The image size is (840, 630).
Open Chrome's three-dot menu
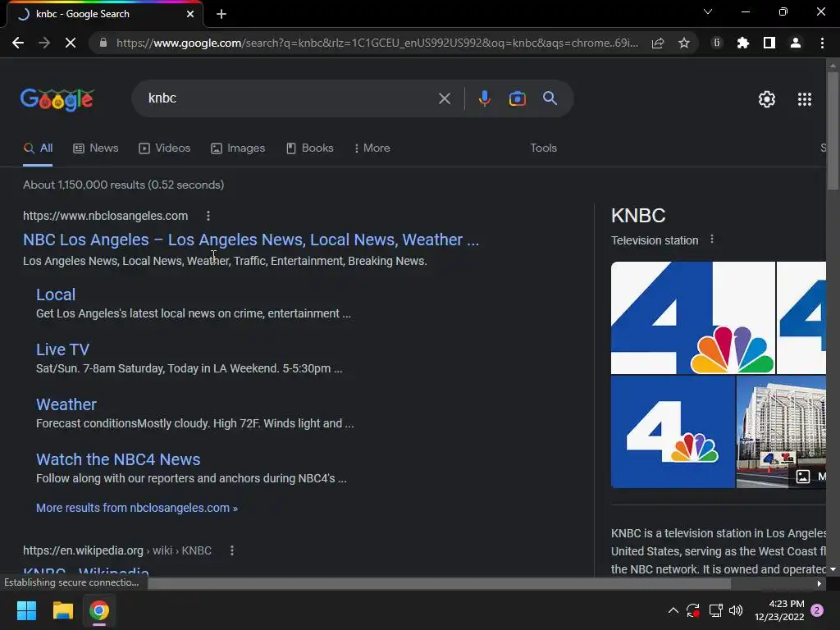point(822,43)
